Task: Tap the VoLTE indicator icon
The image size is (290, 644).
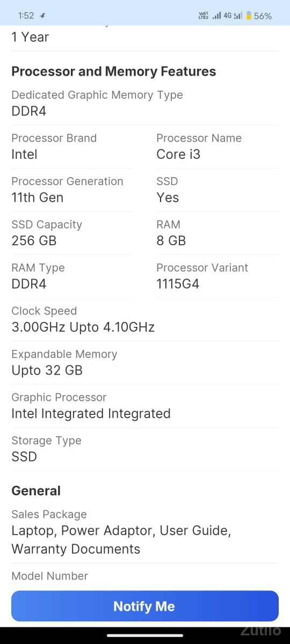Action: click(204, 16)
